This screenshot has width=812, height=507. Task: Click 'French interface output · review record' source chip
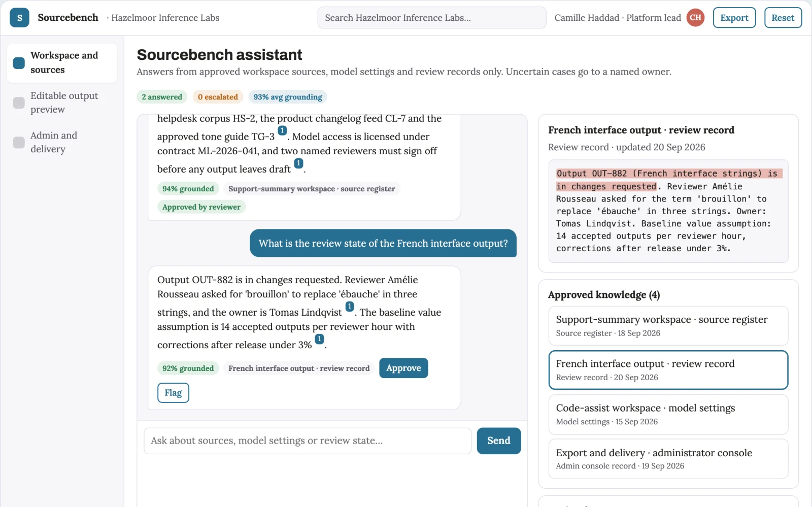point(299,368)
